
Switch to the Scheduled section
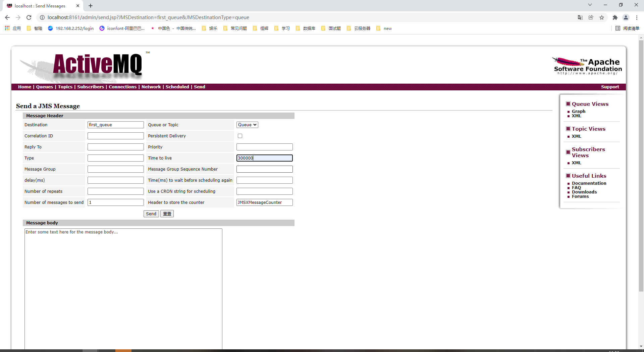[177, 87]
